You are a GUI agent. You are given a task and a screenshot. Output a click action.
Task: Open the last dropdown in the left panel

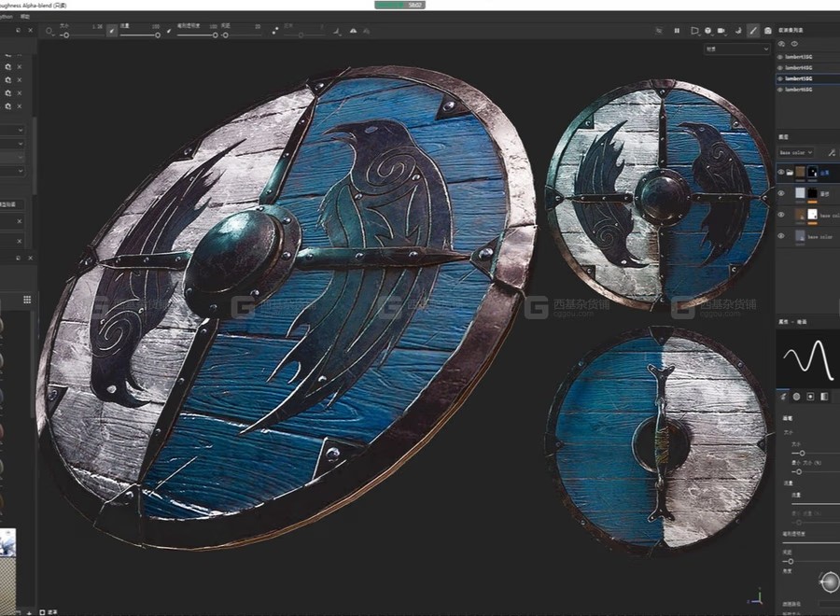[x=12, y=171]
